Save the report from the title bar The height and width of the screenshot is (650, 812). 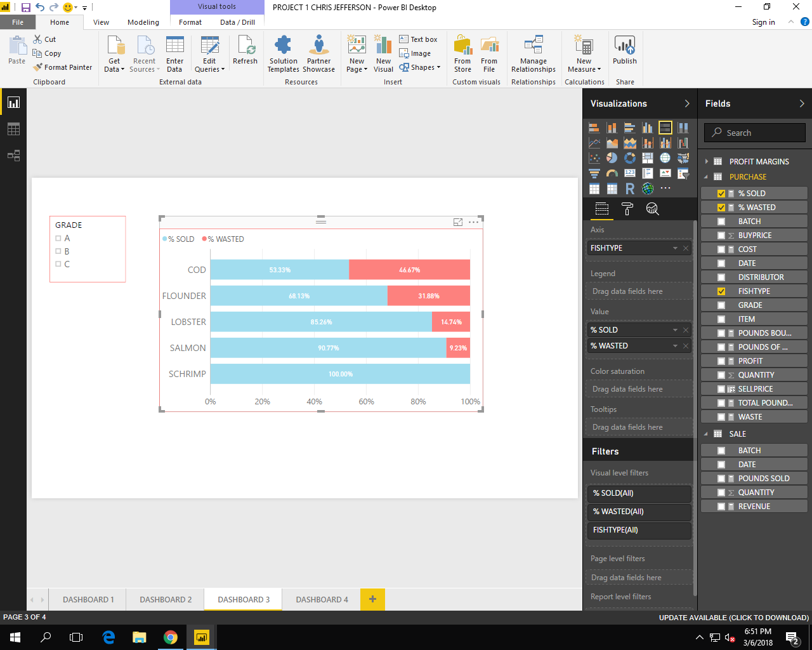point(26,8)
